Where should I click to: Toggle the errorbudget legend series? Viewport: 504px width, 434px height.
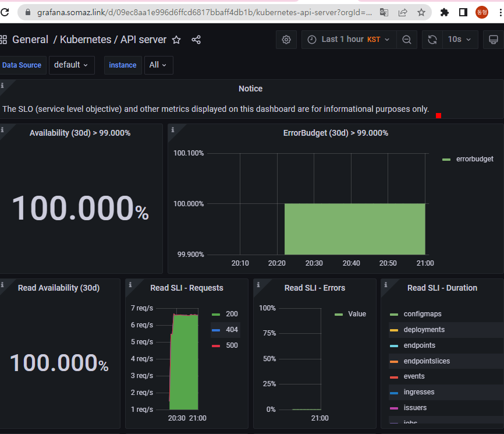pyautogui.click(x=474, y=159)
